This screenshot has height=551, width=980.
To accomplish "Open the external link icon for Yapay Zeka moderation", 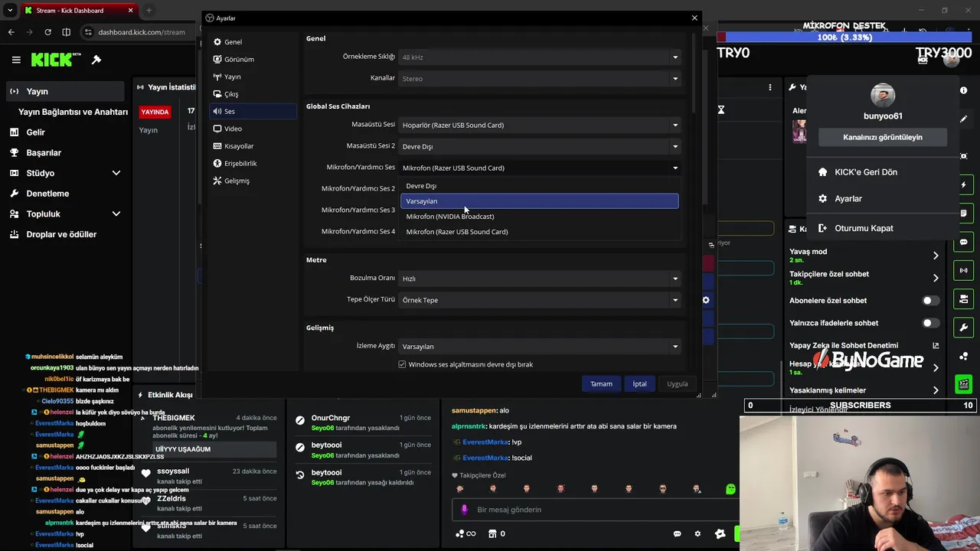I will (x=936, y=346).
